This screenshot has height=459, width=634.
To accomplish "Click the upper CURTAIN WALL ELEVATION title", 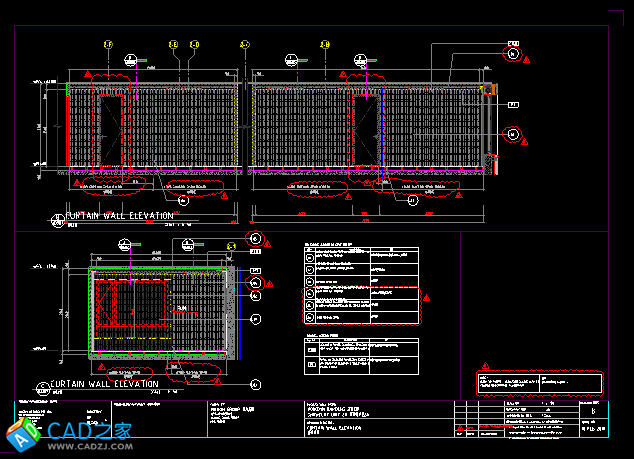I will click(x=120, y=215).
